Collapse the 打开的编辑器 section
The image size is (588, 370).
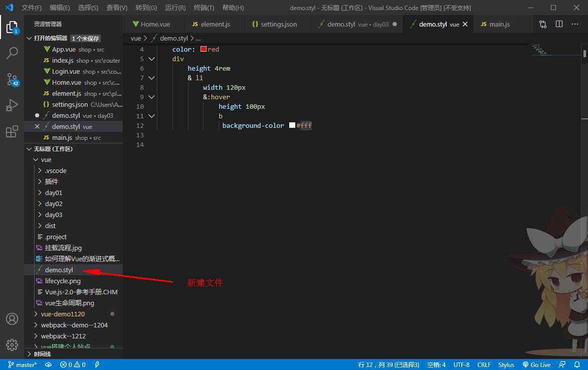tap(29, 38)
